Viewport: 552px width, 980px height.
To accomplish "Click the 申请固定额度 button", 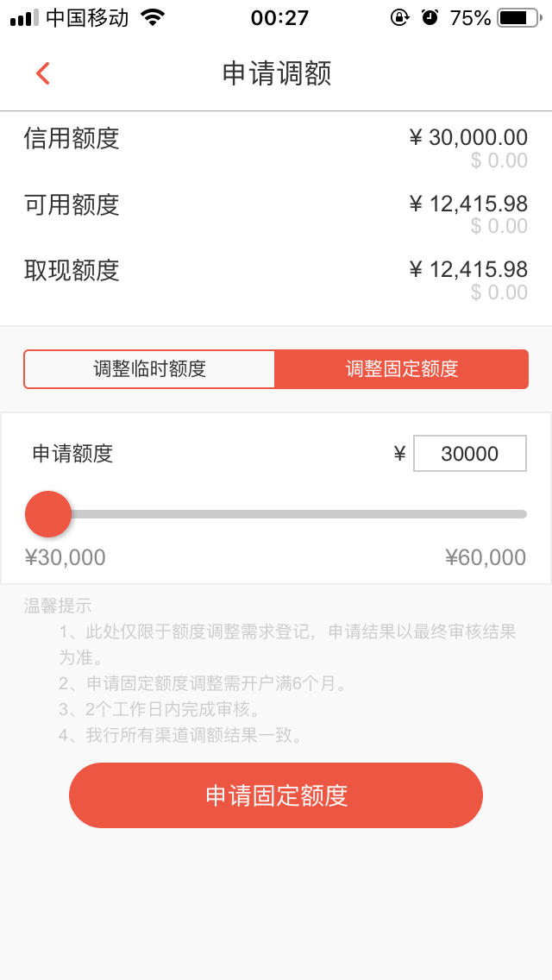I will pyautogui.click(x=276, y=795).
